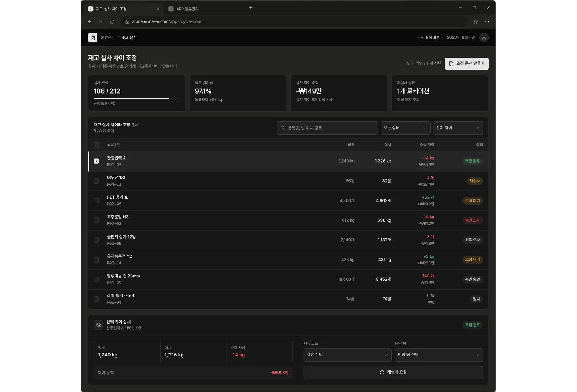
Task: Click the 일치 status badge
Action: 476,299
